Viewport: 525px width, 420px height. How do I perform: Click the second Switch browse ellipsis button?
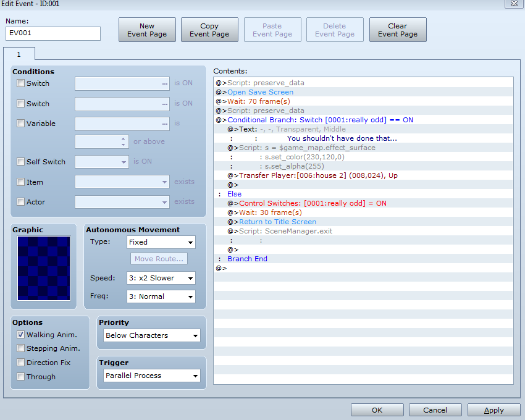[164, 104]
